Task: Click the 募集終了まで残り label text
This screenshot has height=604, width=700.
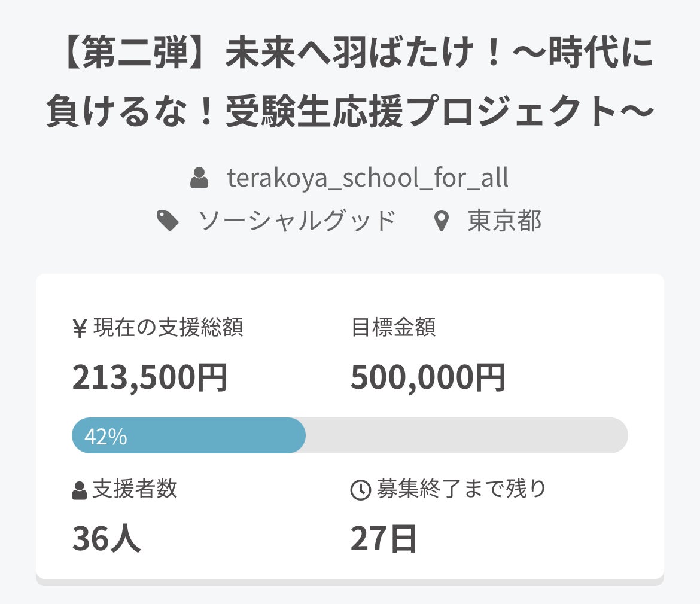Action: pos(461,489)
